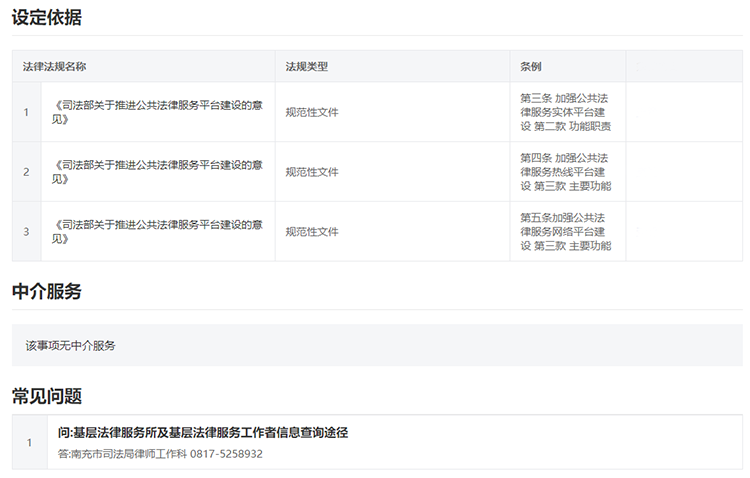The image size is (750, 478).
Task: Click 规范性文件 in the first table row
Action: click(312, 112)
